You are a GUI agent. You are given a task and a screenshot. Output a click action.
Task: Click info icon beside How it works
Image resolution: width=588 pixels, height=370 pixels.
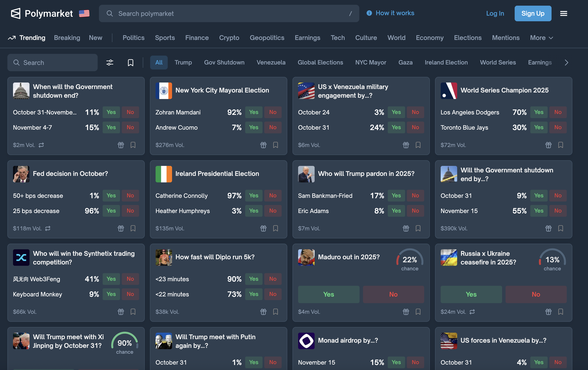369,13
